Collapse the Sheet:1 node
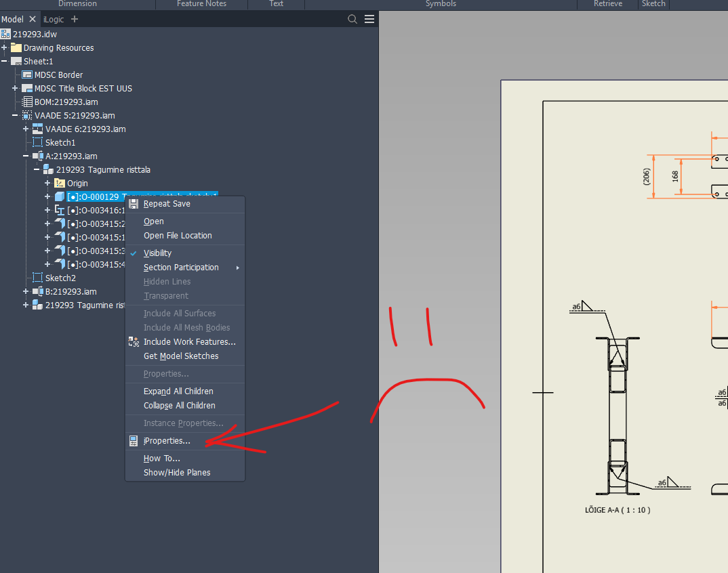 (5, 61)
